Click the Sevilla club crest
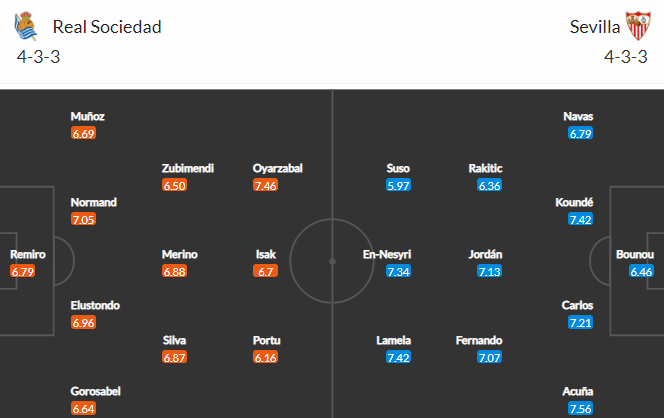This screenshot has width=664, height=418. click(637, 25)
